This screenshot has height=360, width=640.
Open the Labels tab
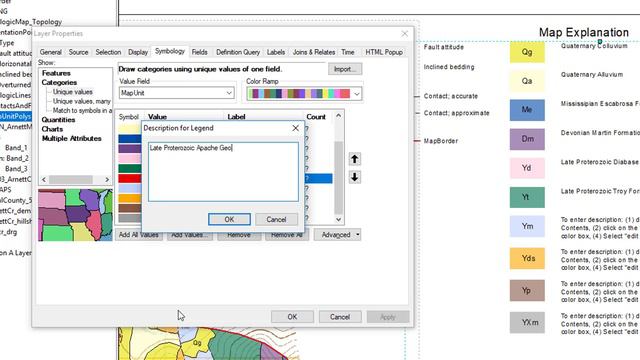[276, 52]
